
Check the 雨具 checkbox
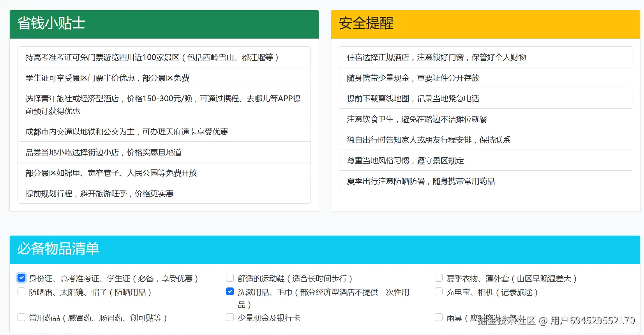coord(439,317)
